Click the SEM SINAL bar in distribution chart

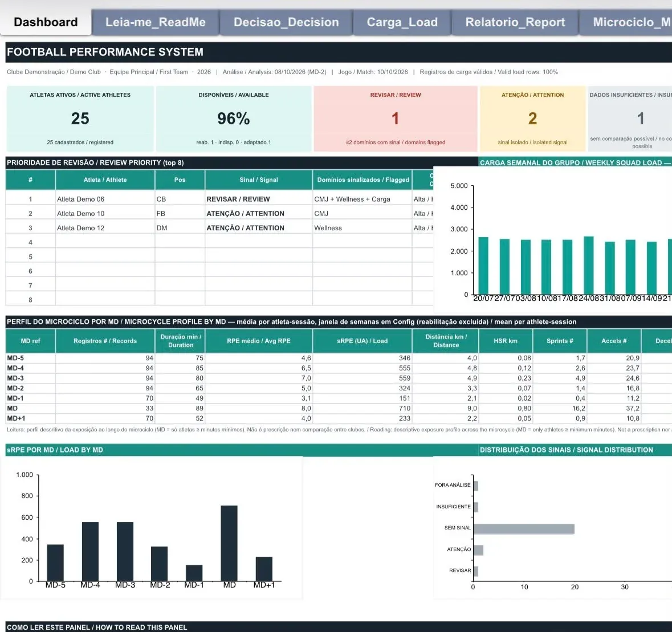[x=524, y=529]
